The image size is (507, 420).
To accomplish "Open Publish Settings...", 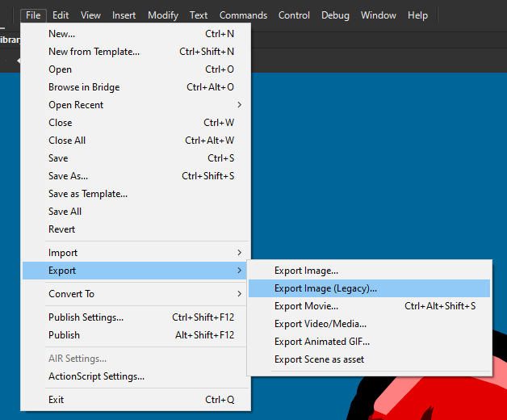I will coord(136,317).
